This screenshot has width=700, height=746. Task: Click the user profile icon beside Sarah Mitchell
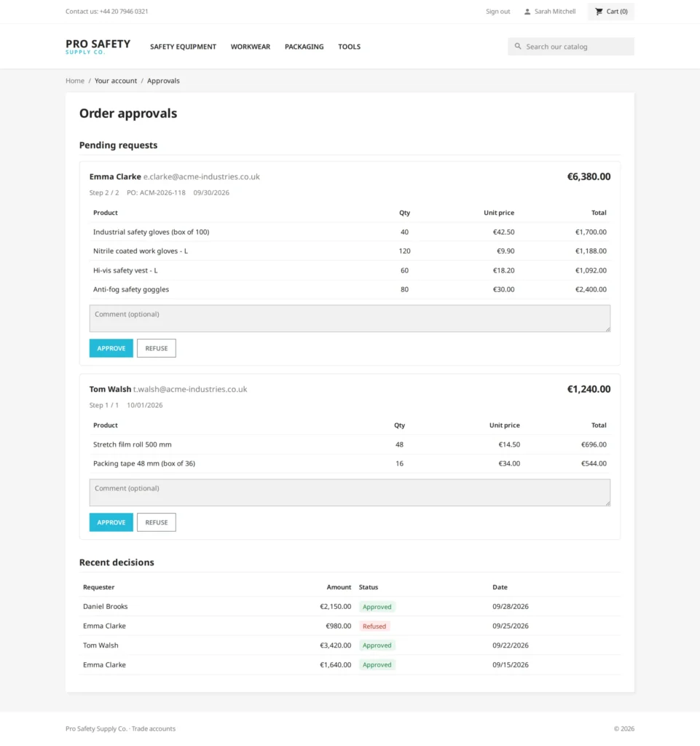pos(527,12)
